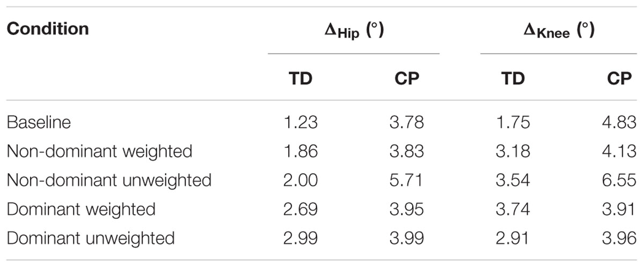Click the knee TD value 2.91
Viewport: 644px width, 267px height.
click(513, 237)
